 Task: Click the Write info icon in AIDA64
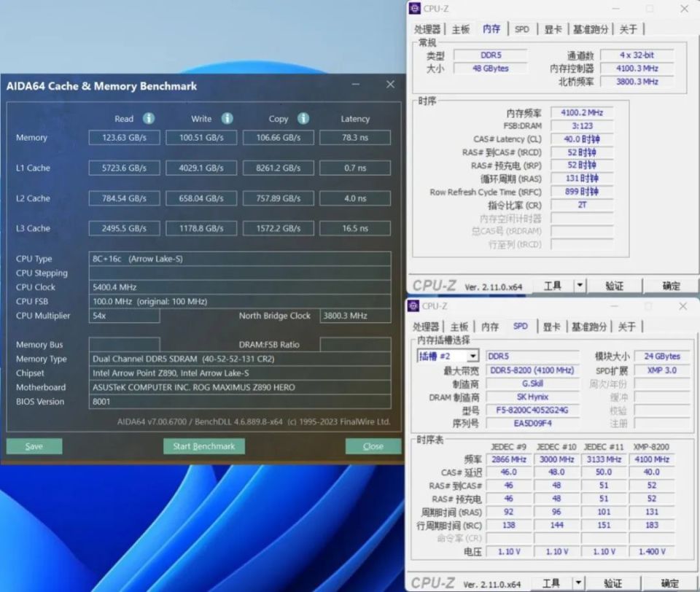(227, 118)
